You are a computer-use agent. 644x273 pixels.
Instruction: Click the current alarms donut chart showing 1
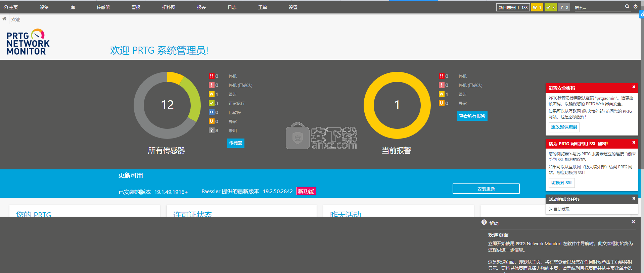coord(397,105)
